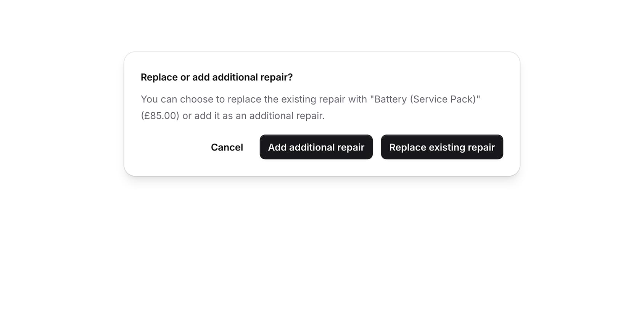Add Battery (Service Pack) as additional repair
The image size is (644, 327).
tap(316, 147)
